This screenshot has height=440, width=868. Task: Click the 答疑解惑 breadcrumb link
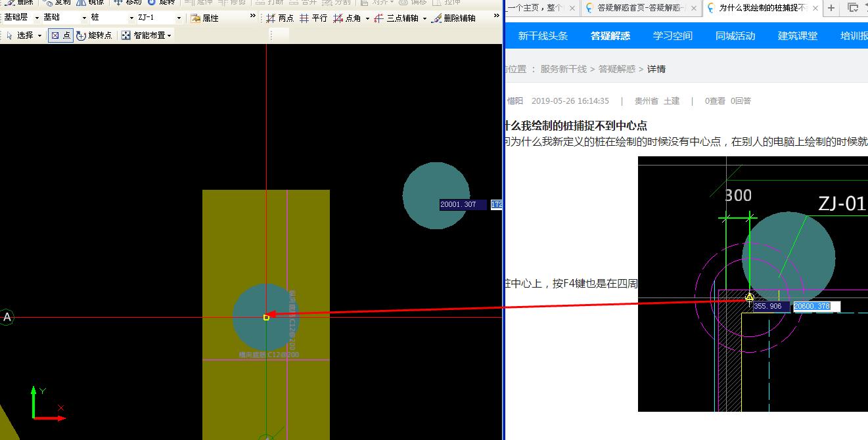click(x=617, y=69)
